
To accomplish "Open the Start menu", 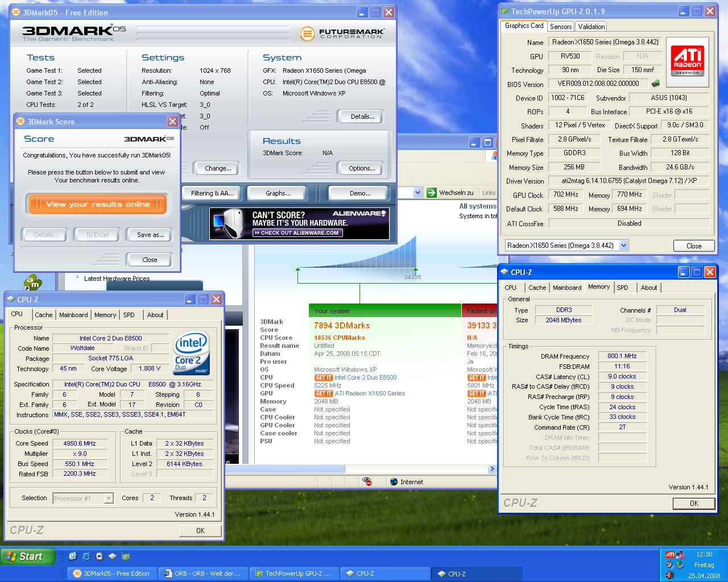I will pos(27,556).
